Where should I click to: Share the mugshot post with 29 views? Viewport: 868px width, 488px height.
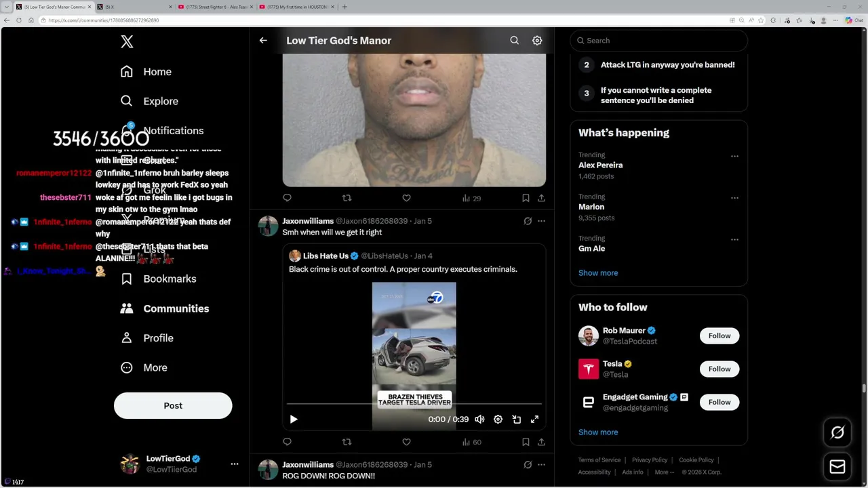[541, 198]
